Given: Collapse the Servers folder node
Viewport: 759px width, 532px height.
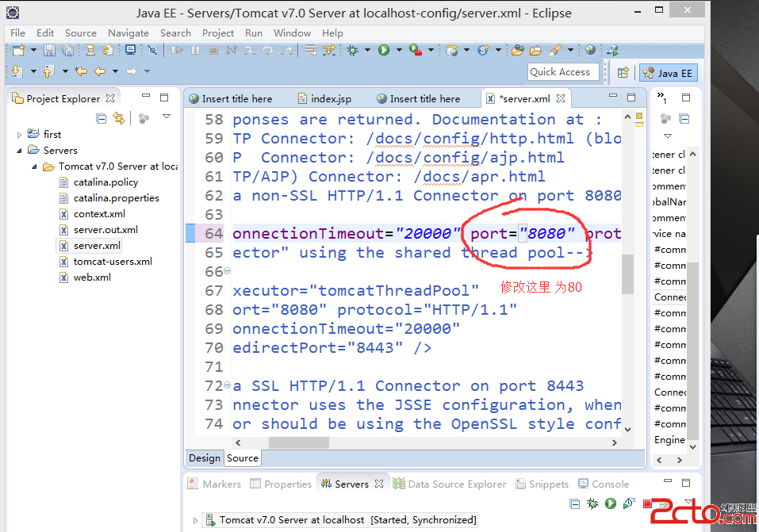Looking at the screenshot, I should [x=19, y=151].
